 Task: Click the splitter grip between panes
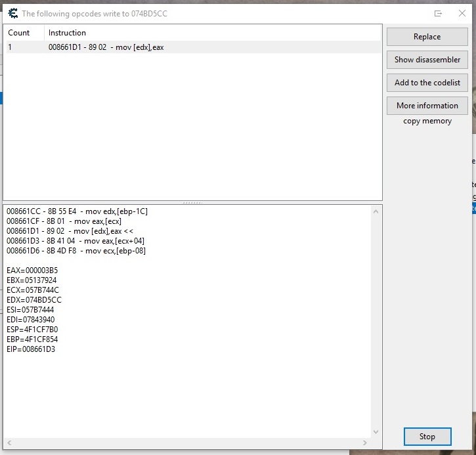192,202
